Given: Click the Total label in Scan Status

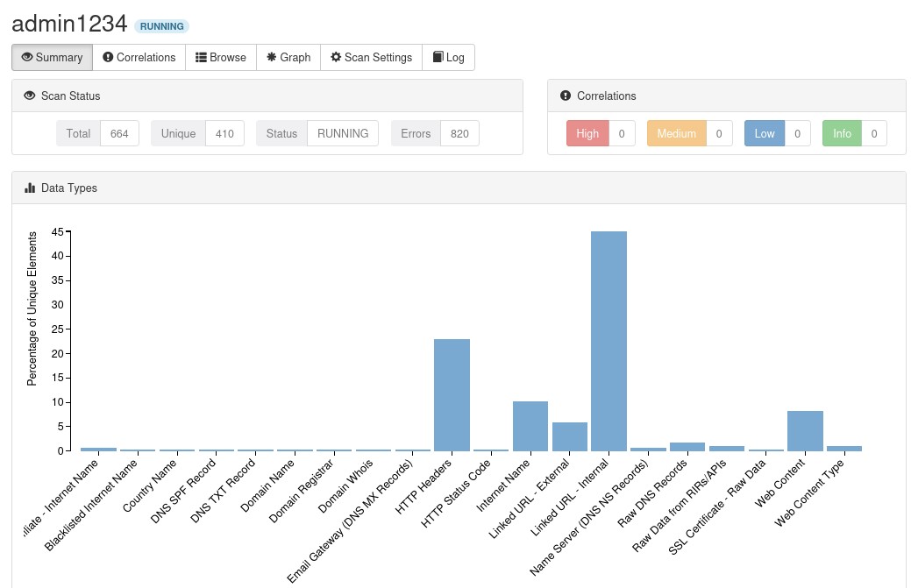Looking at the screenshot, I should tap(78, 133).
